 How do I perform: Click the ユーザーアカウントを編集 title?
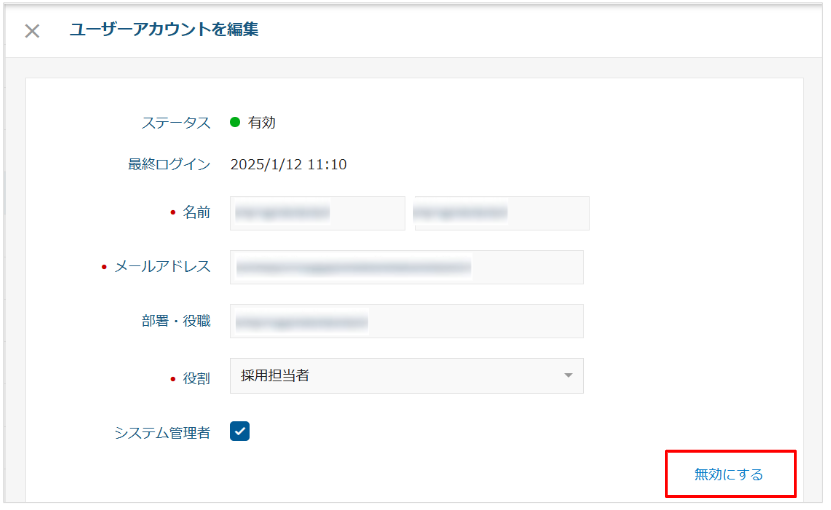pos(164,30)
